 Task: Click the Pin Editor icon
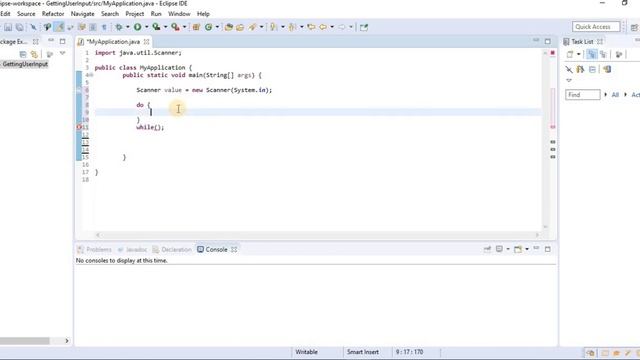[364, 27]
